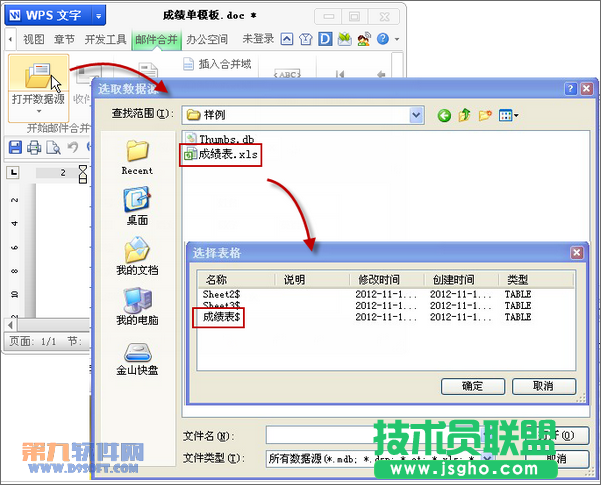Screen dimensions: 601x485
Task: Open the 金山快盘 shortcut
Action: (x=137, y=359)
